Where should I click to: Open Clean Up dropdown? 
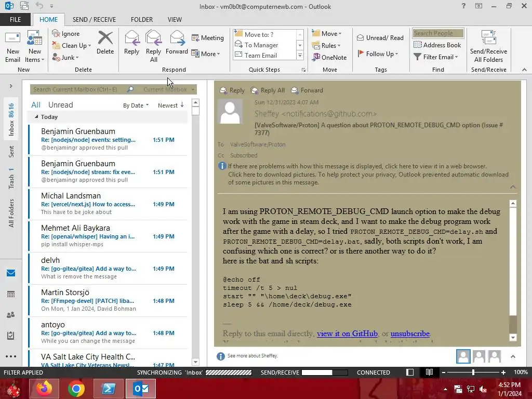(72, 46)
